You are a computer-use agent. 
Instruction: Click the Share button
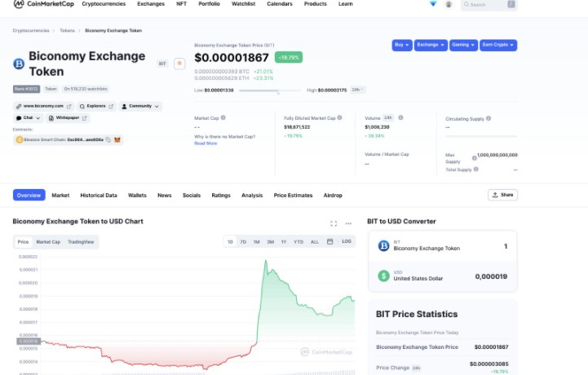[x=502, y=195]
